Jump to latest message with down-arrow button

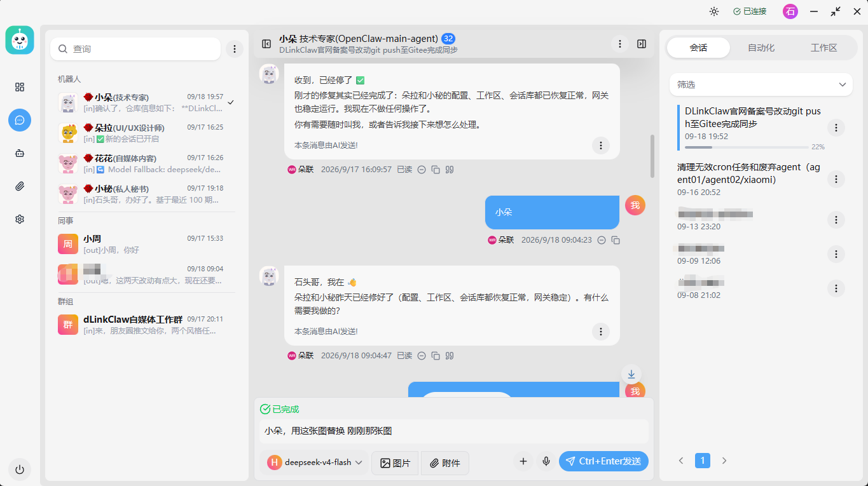631,374
